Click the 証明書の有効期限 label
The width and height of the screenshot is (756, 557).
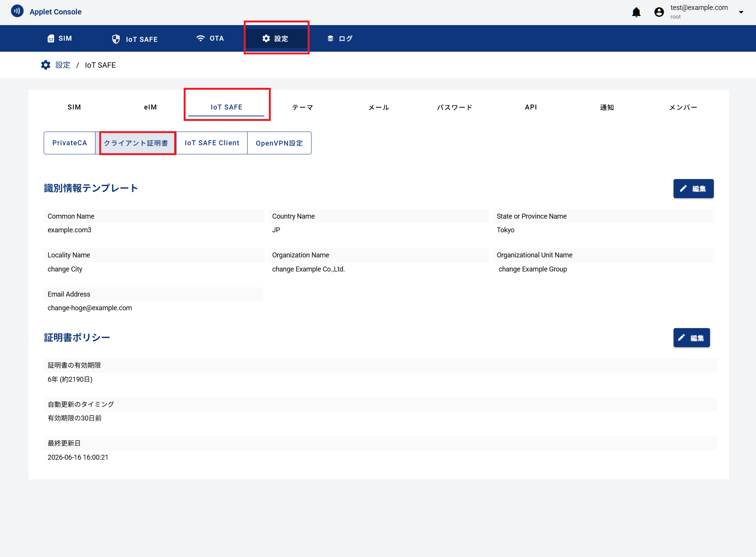[74, 365]
